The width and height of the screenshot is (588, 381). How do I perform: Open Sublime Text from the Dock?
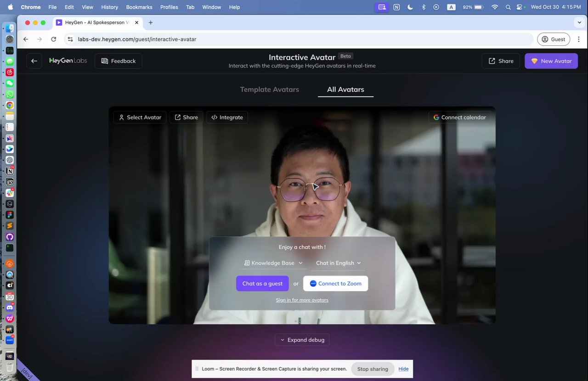[x=10, y=226]
